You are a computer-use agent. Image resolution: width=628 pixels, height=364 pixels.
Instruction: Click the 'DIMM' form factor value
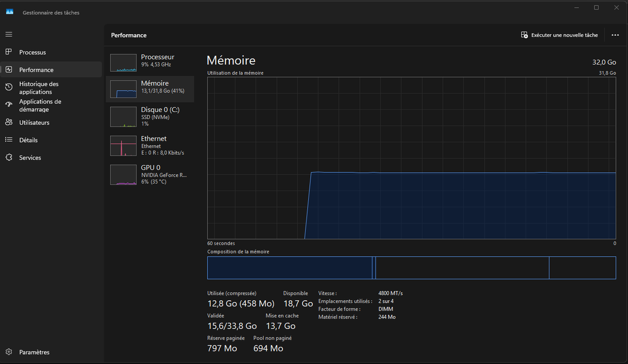point(385,309)
